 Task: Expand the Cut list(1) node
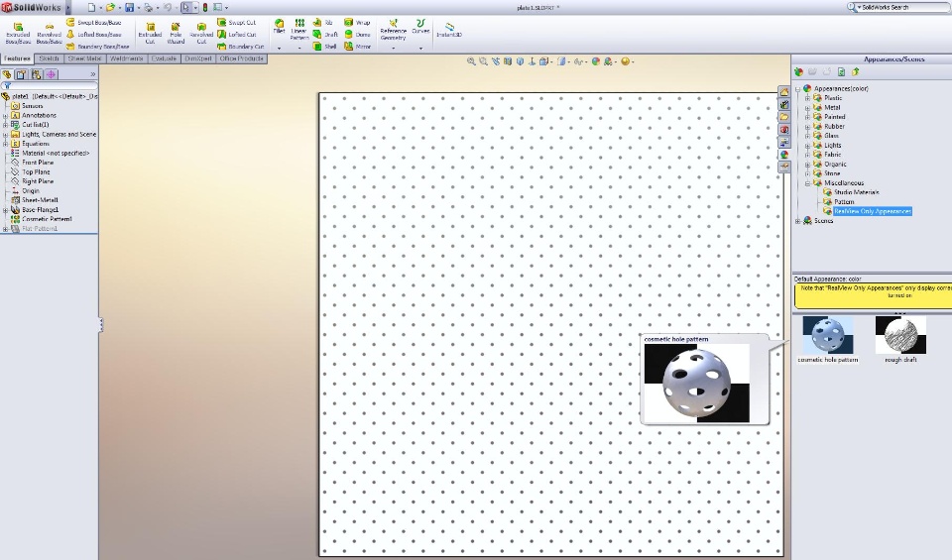point(6,125)
